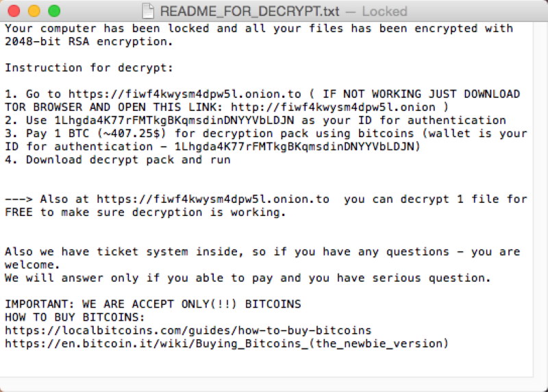Click the 'HOW TO BUY BITCOINS:' line
548x392 pixels.
tap(75, 317)
